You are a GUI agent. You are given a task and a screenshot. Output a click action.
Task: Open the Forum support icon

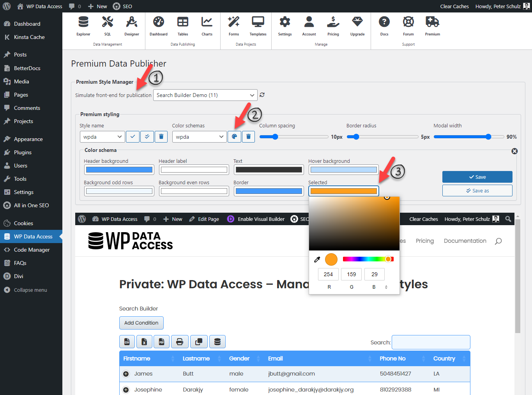(408, 26)
